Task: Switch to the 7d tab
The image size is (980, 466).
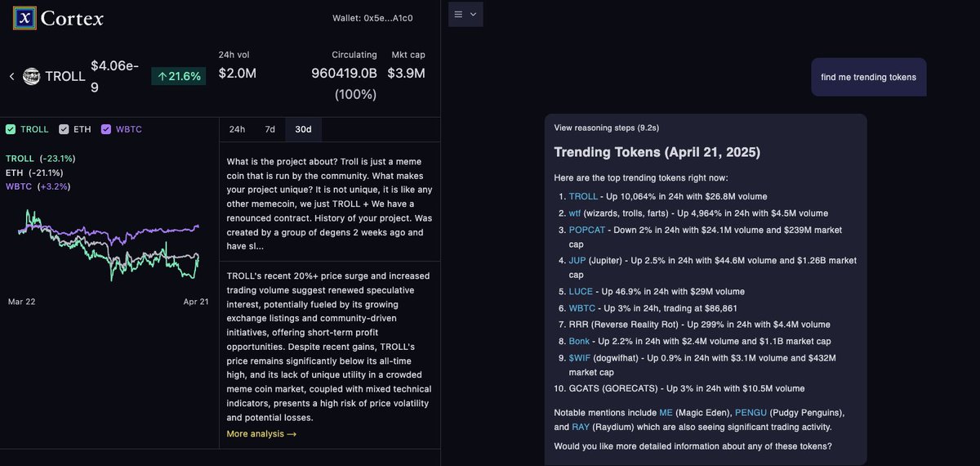Action: [x=269, y=129]
